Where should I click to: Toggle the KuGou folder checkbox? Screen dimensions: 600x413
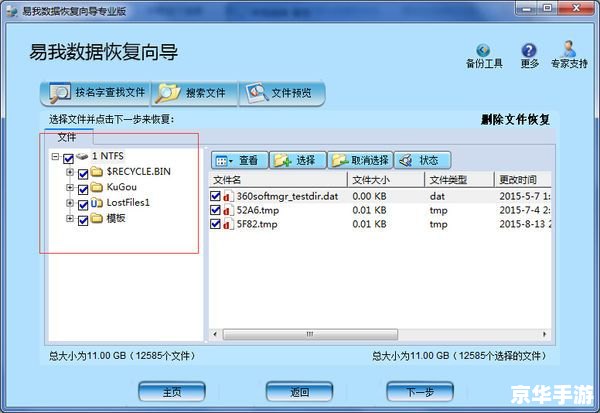(83, 189)
